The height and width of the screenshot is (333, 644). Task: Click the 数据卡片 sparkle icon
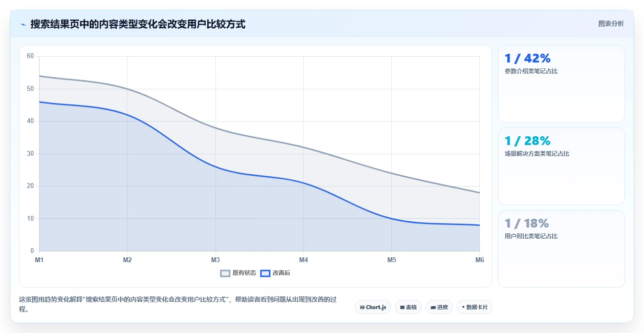463,307
